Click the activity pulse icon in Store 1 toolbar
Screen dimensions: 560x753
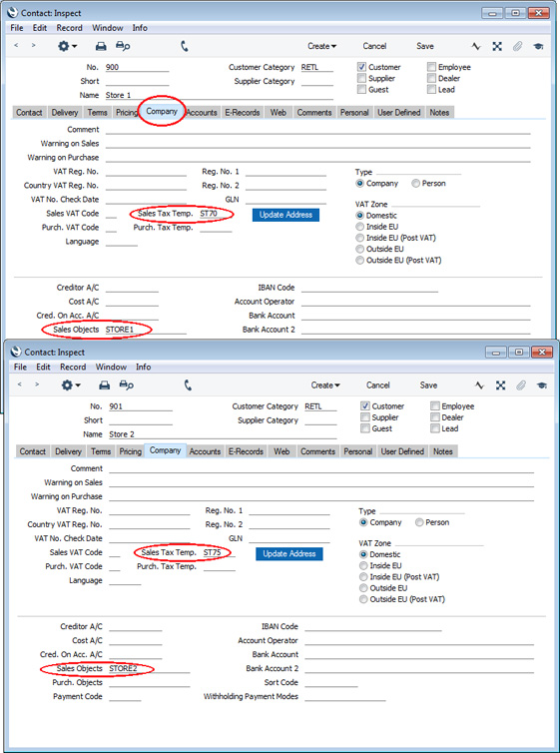pos(476,46)
